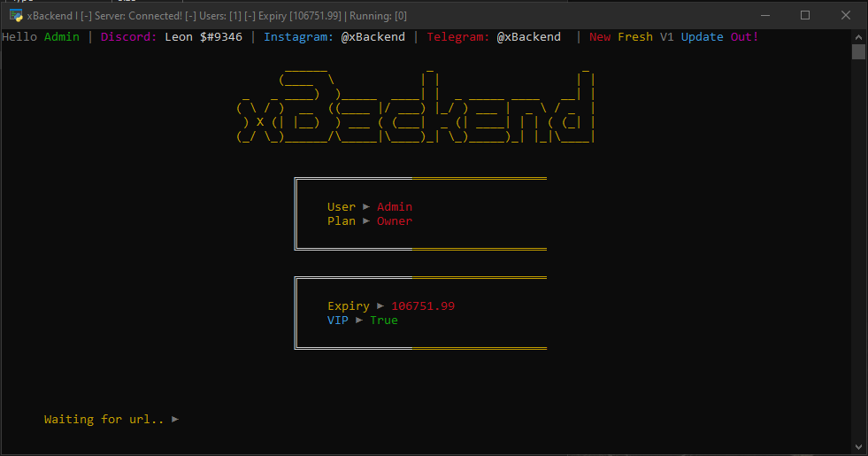Maximize the xBackend console window
Screen dimensions: 868x456
[x=805, y=16]
